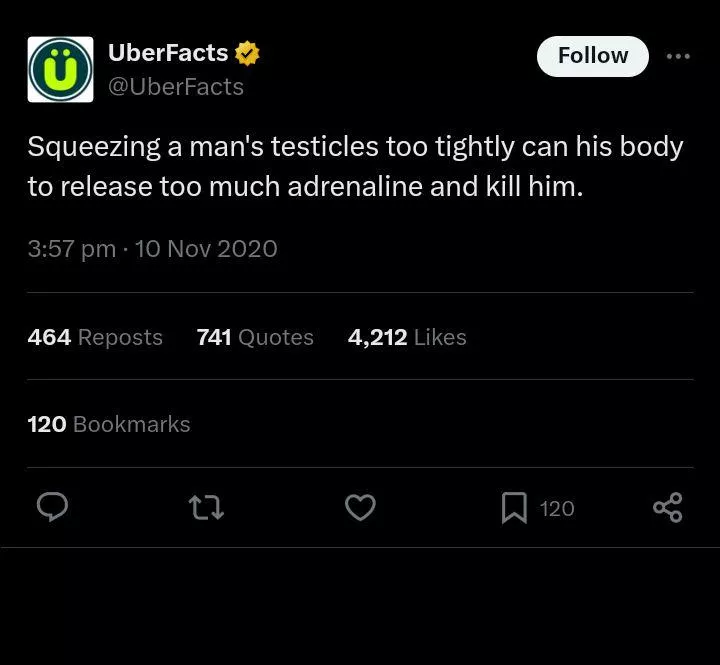The image size is (720, 665).
Task: Follow the UberFacts account
Action: coord(592,56)
